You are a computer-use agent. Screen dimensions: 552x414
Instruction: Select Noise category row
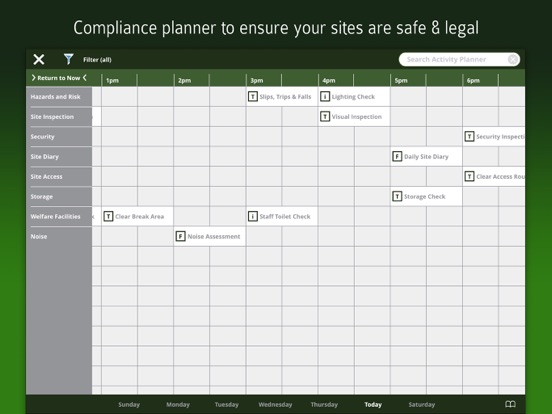tap(59, 237)
